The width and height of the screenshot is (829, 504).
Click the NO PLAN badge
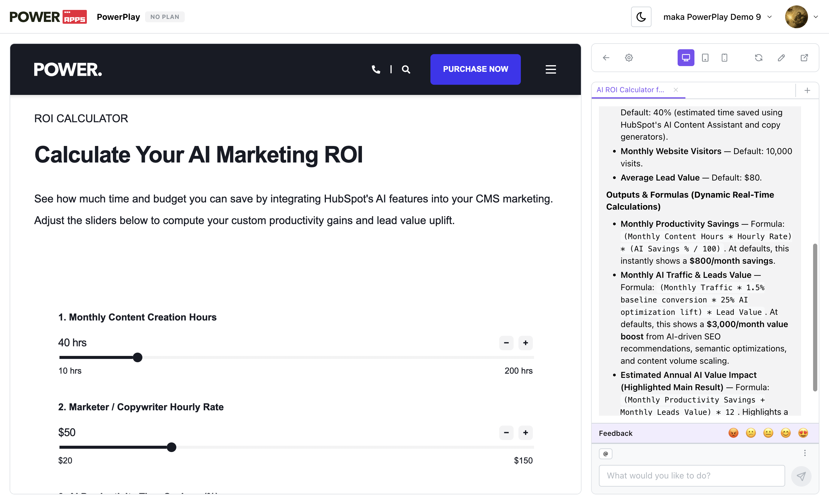click(165, 17)
